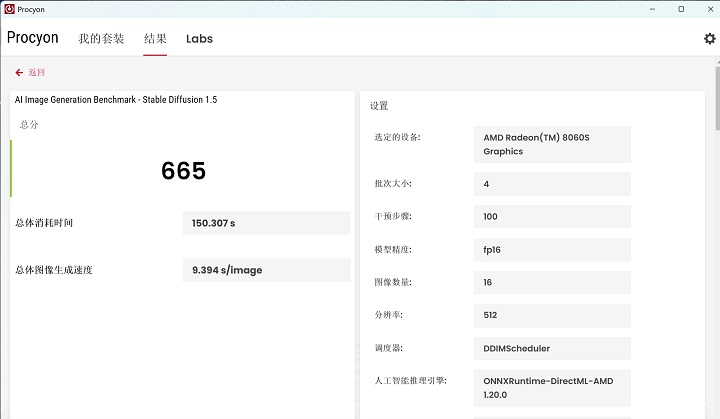Click the 设置 section heading
The width and height of the screenshot is (720, 419).
coord(379,106)
